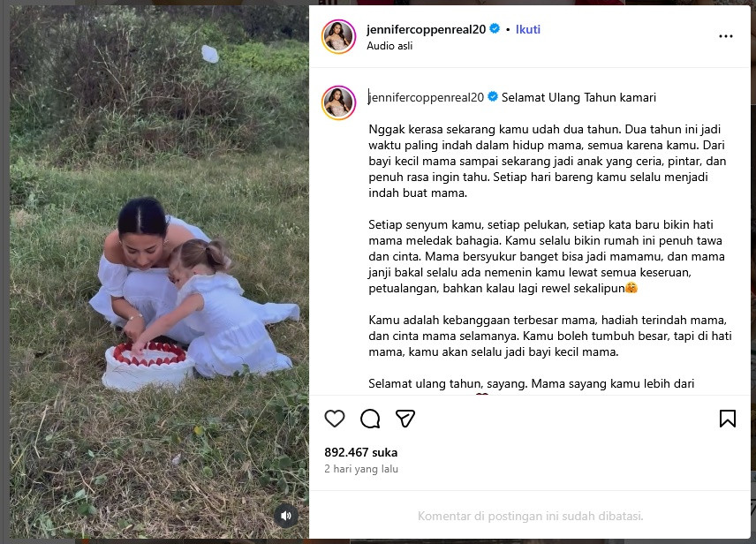Play or pause the birthday video
The height and width of the screenshot is (544, 756).
[159, 272]
